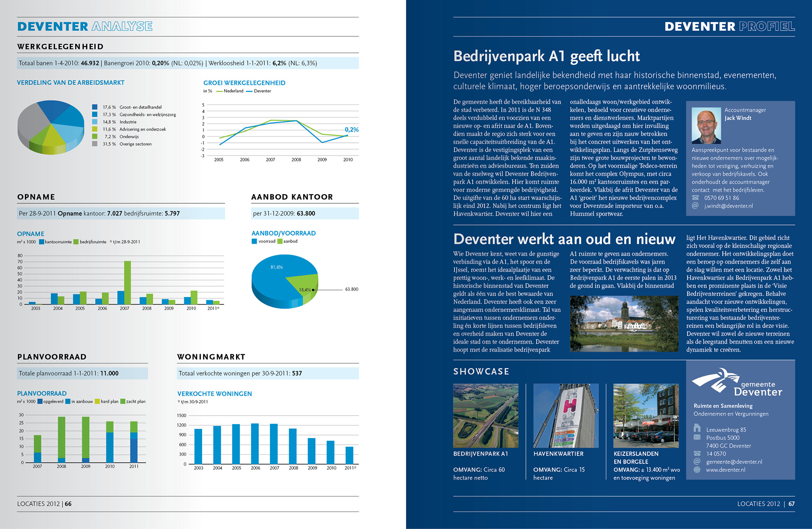
Task: Open the Havenkwartier showcase photo
Action: pyautogui.click(x=565, y=415)
